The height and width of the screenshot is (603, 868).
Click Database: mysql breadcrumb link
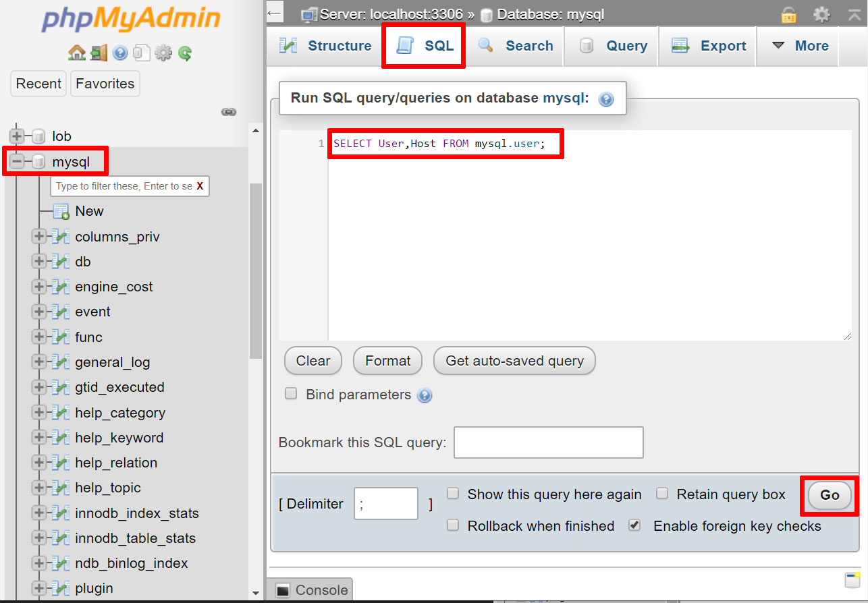point(550,14)
